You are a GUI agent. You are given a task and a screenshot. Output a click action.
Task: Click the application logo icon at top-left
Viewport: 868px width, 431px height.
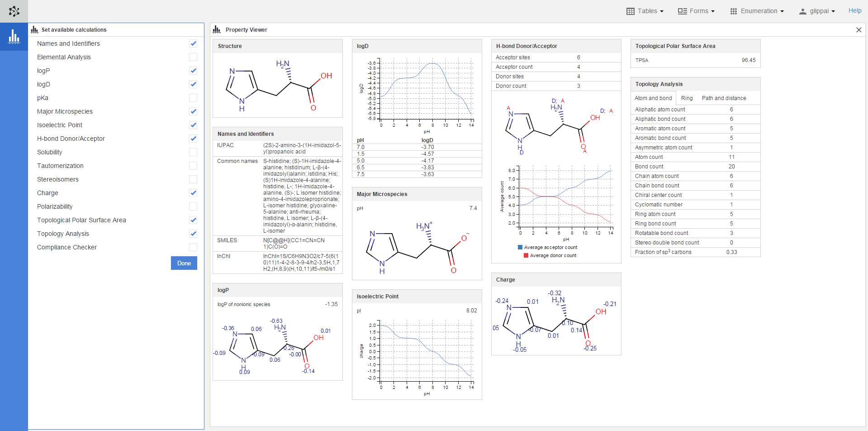(14, 11)
